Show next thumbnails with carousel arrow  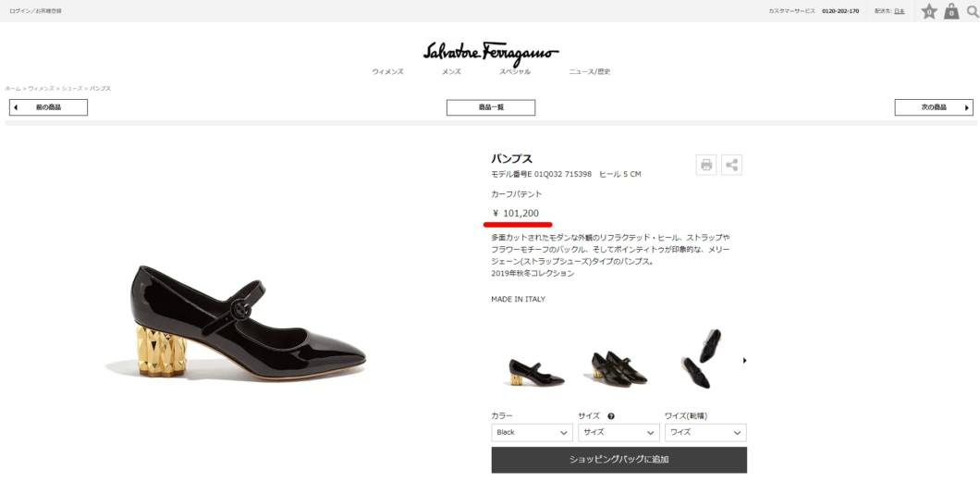pyautogui.click(x=744, y=360)
